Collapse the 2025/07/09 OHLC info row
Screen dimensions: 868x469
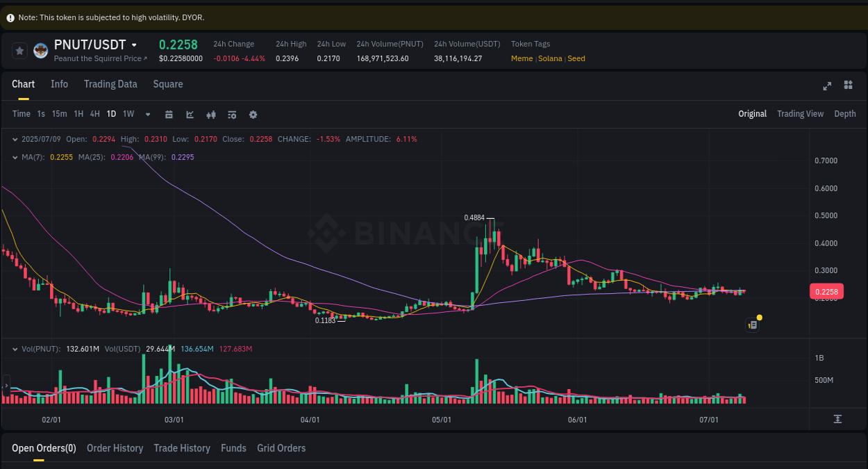point(15,139)
